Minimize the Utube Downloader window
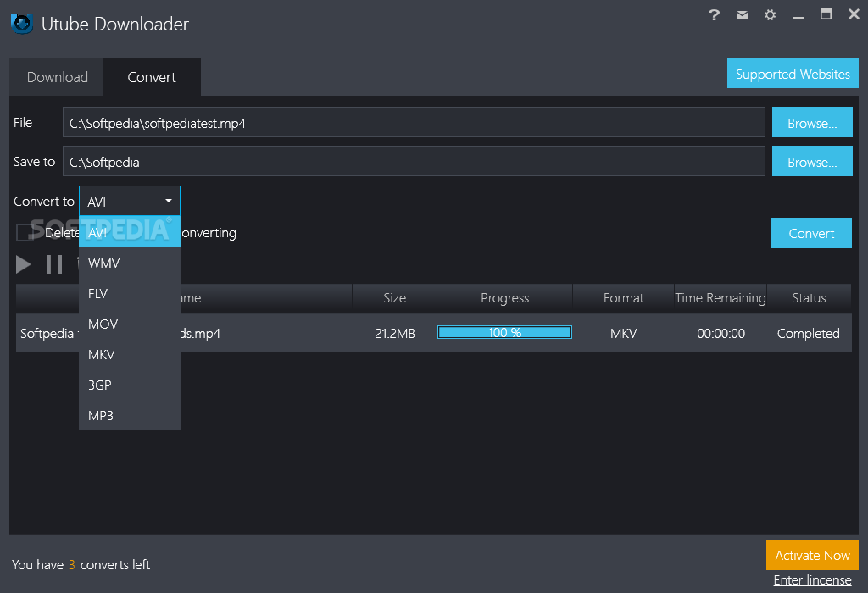868x593 pixels. [798, 18]
